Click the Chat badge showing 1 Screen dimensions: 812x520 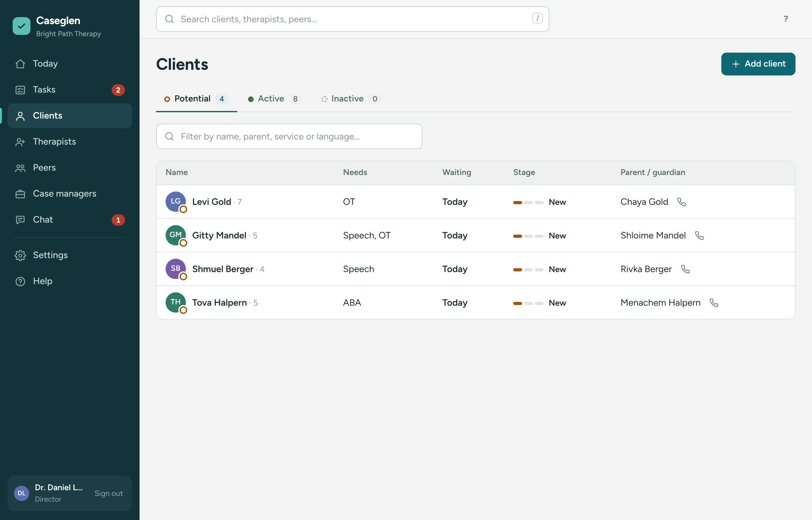coord(118,220)
